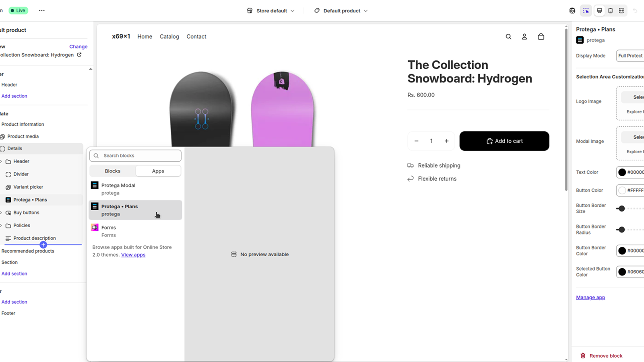The width and height of the screenshot is (644, 362).
Task: Open the Store default dropdown
Action: (x=270, y=11)
